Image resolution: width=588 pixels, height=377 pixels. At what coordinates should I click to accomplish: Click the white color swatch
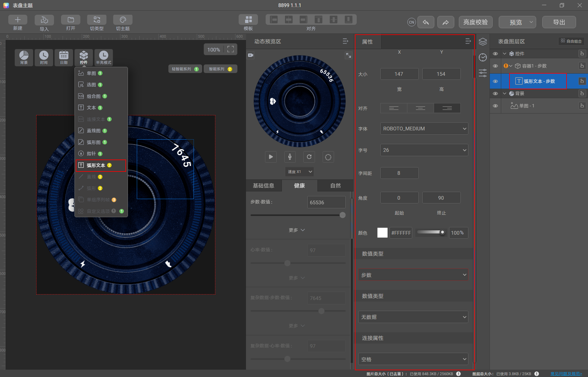(x=382, y=233)
